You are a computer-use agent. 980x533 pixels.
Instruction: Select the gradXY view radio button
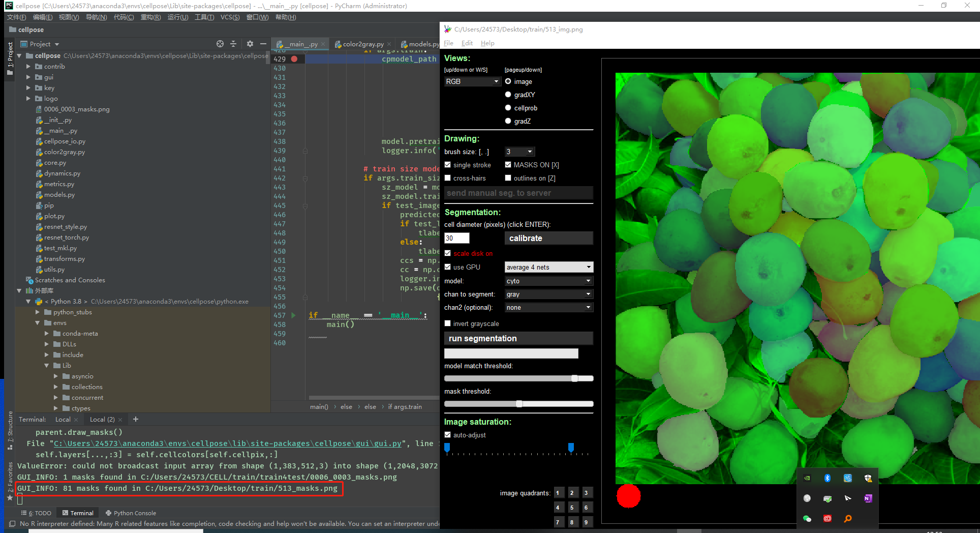coord(508,95)
